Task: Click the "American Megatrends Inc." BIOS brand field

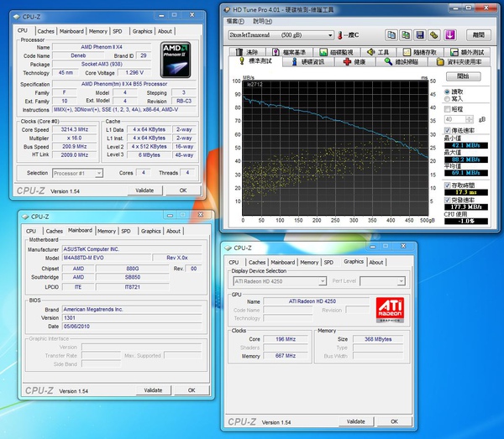Action: [132, 309]
